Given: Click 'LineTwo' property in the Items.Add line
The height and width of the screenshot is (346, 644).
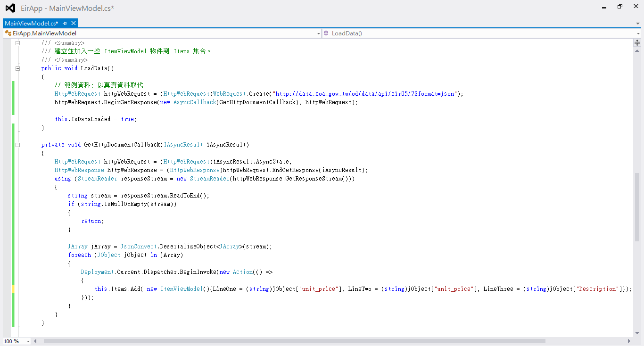Looking at the screenshot, I should [360, 289].
